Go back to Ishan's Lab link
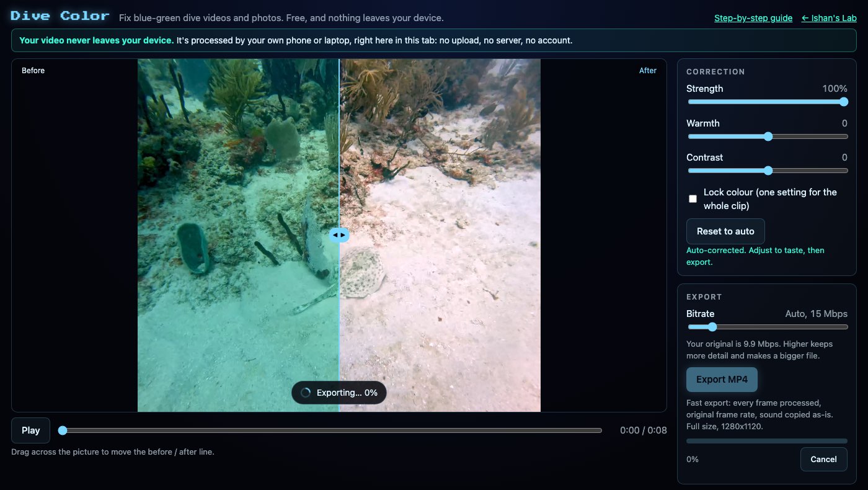The width and height of the screenshot is (868, 490). (x=829, y=18)
